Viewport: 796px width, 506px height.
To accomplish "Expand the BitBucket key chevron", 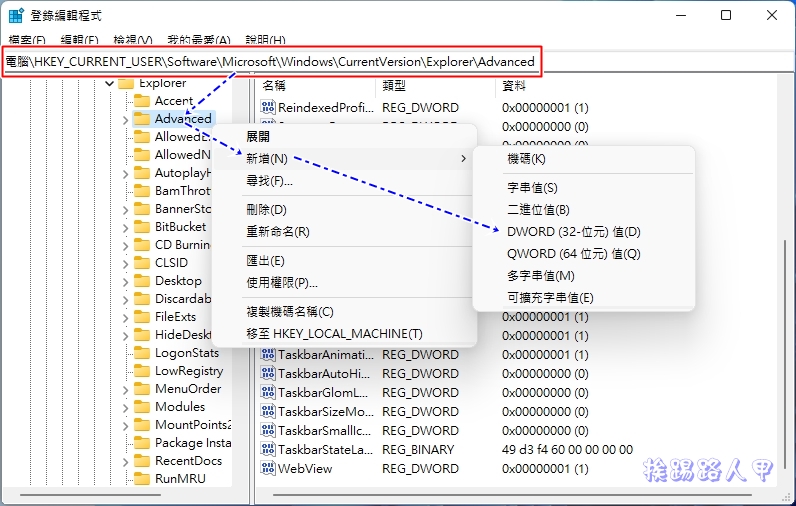I will click(x=125, y=227).
